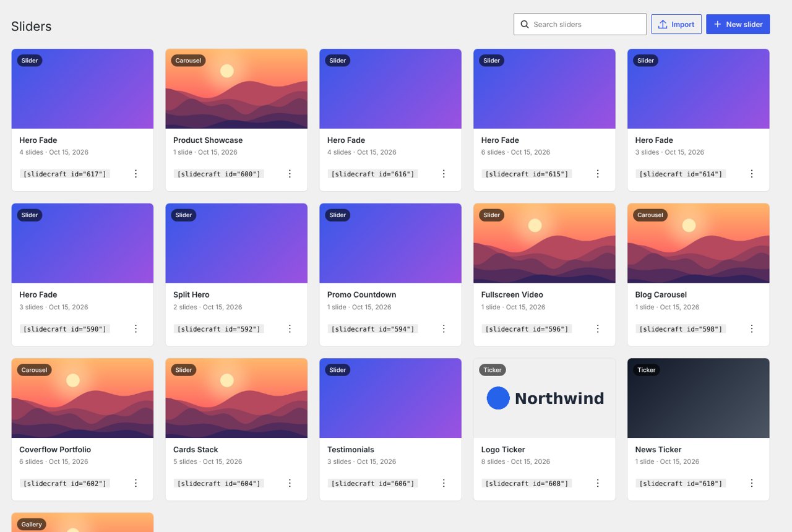
Task: Copy shortcode [slidecraft id="606"]
Action: (372, 483)
